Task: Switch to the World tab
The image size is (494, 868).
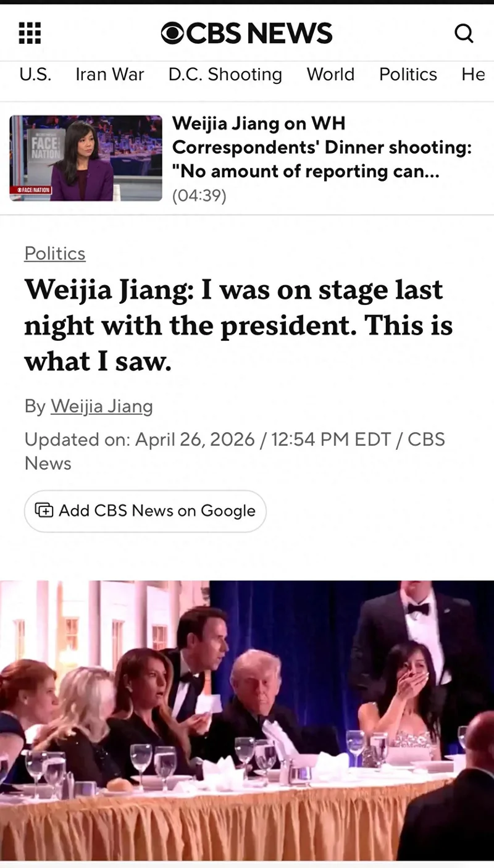Action: (x=330, y=75)
